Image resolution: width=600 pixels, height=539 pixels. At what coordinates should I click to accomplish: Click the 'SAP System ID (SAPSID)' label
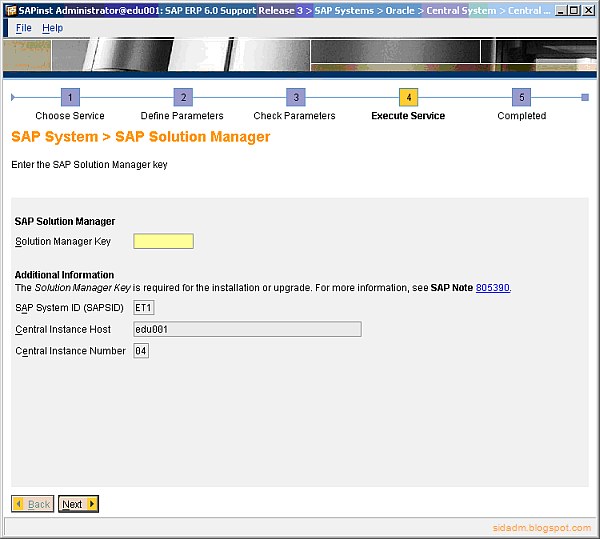tap(69, 308)
